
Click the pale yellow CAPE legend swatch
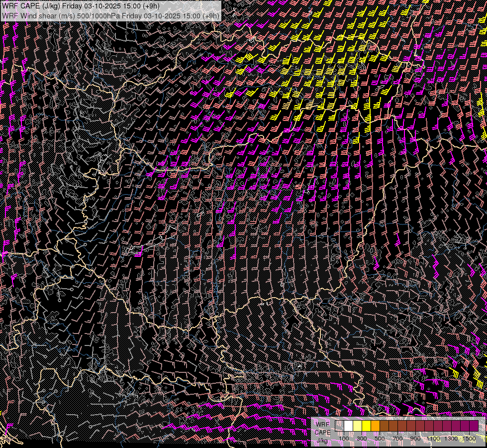pos(358,426)
